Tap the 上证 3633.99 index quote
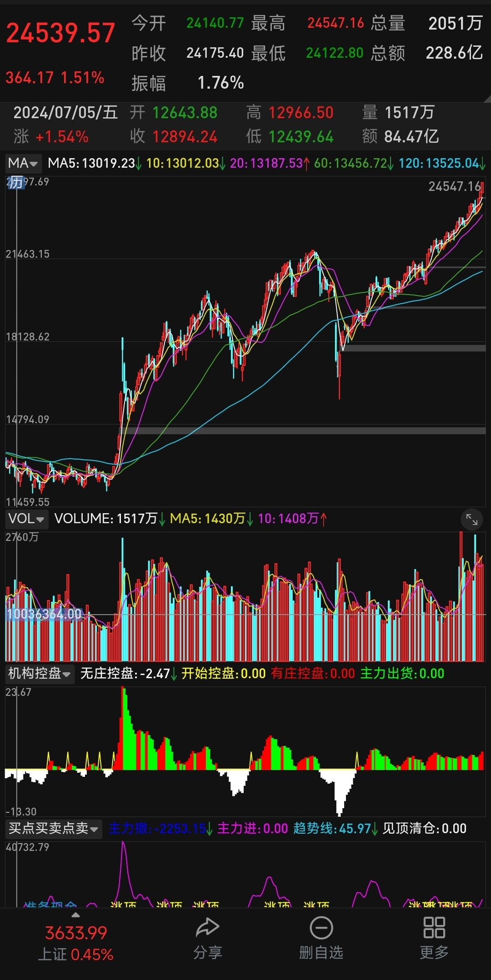Screen dimensions: 491x980 tap(76, 943)
